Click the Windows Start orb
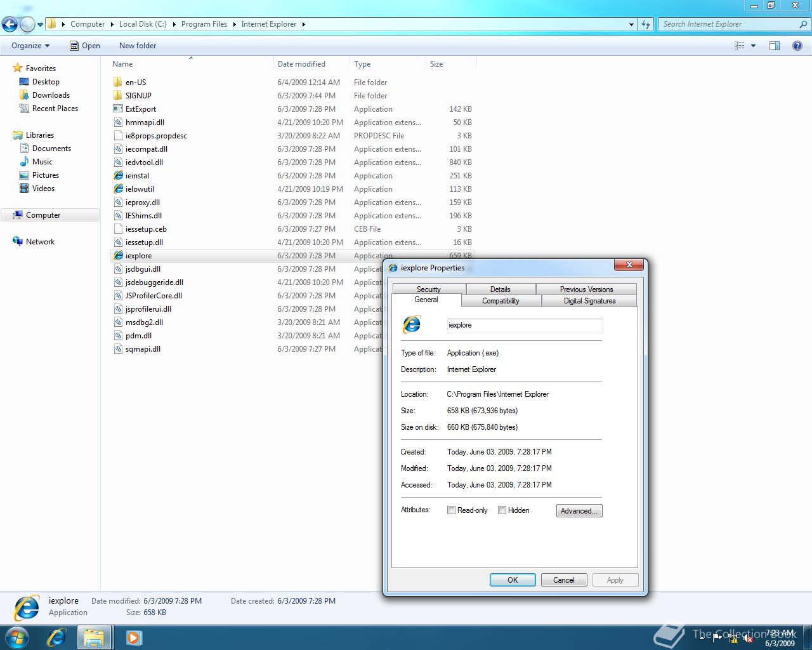This screenshot has width=812, height=650. coord(16,637)
